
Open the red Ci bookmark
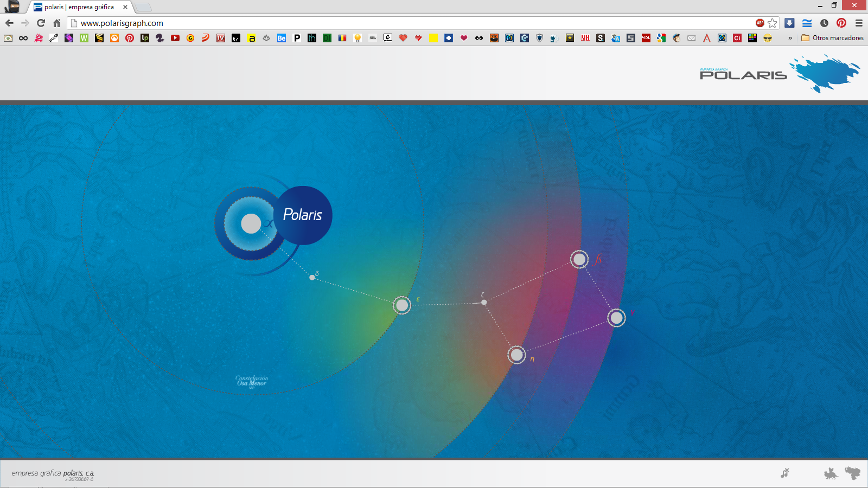coord(737,38)
